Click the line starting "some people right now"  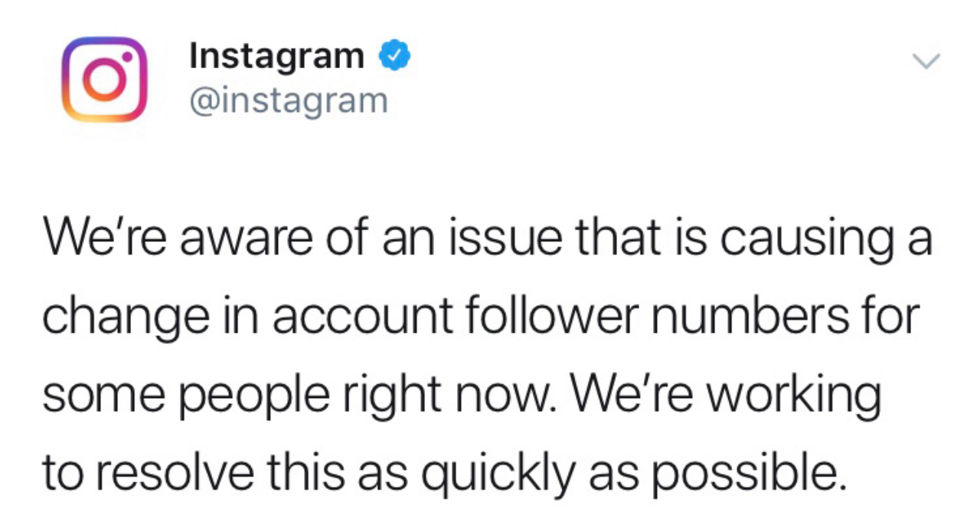click(x=462, y=394)
